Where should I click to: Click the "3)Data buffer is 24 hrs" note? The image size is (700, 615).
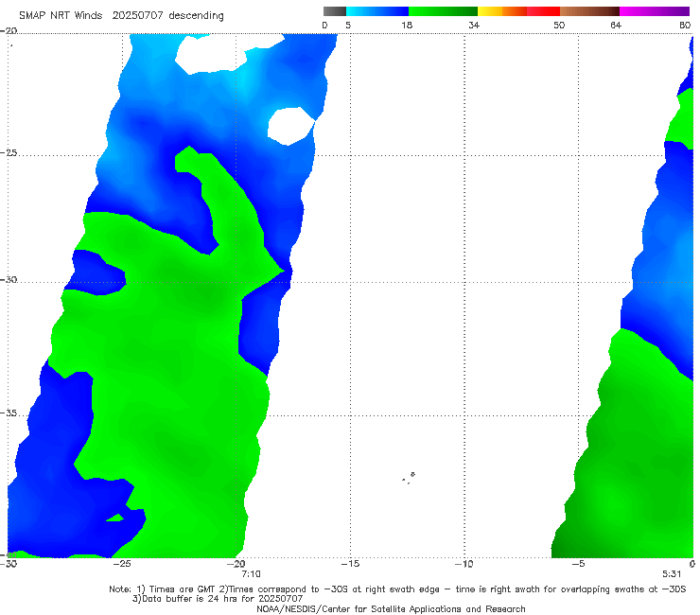click(x=218, y=599)
